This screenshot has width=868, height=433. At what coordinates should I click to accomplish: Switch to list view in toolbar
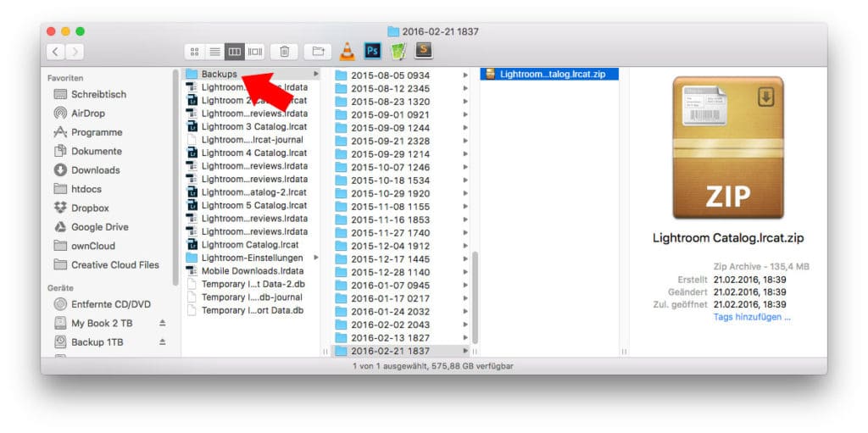coord(214,52)
